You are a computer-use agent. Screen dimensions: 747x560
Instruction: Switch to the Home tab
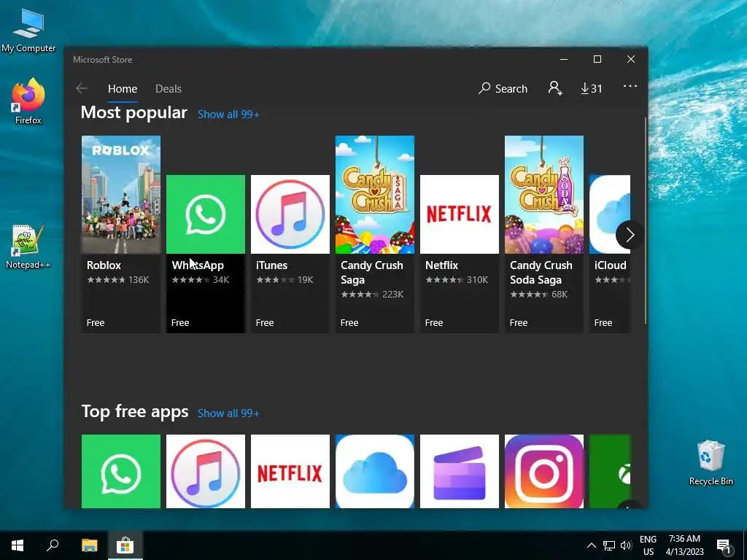click(x=123, y=89)
